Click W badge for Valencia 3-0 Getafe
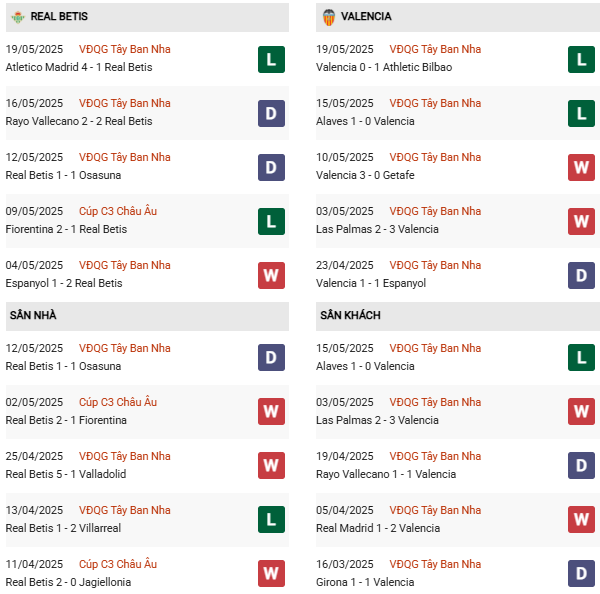The width and height of the screenshot is (600, 594). click(x=582, y=167)
